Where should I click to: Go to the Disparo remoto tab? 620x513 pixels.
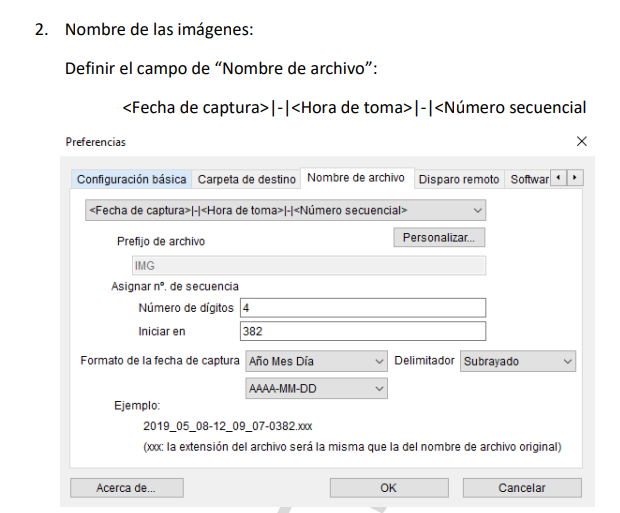coord(458,179)
